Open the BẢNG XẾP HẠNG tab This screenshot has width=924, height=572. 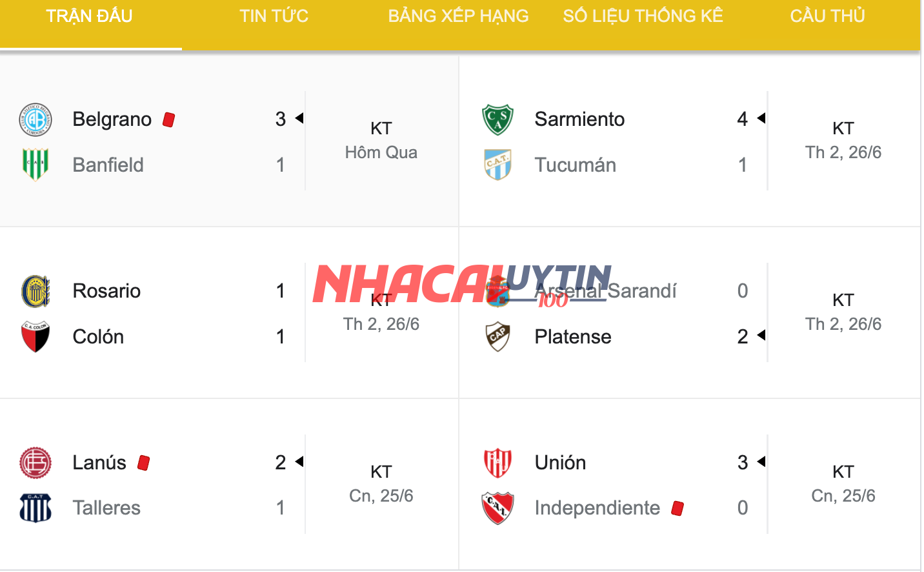[457, 16]
